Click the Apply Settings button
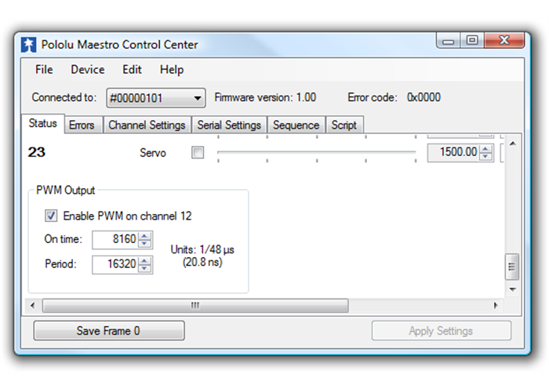 (x=441, y=331)
